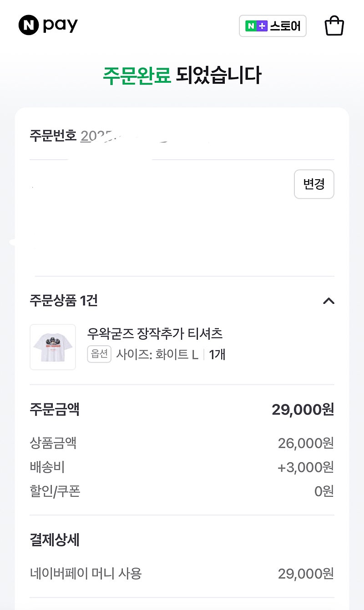Click the N pay logo
The height and width of the screenshot is (610, 364).
coord(48,25)
